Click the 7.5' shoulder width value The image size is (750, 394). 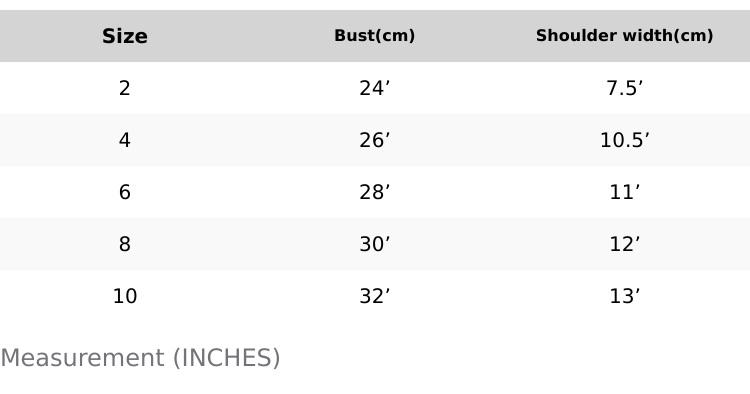coord(624,88)
